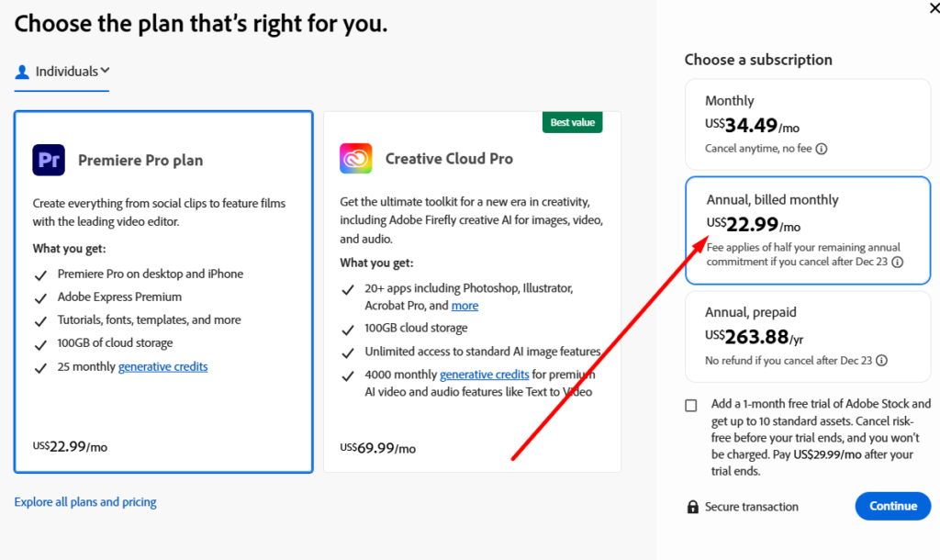This screenshot has width=940, height=560.
Task: Open generative credits link in Creative Cloud Pro
Action: pyautogui.click(x=485, y=375)
